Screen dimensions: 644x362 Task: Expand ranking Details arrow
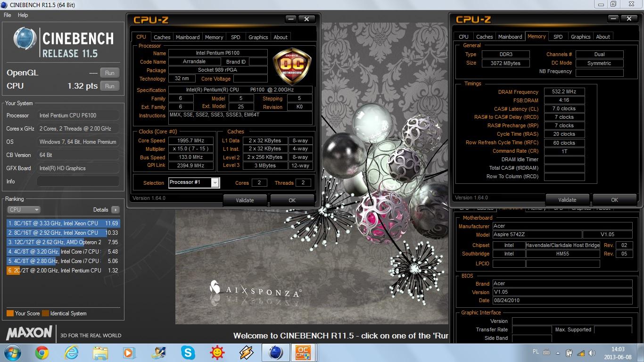116,210
